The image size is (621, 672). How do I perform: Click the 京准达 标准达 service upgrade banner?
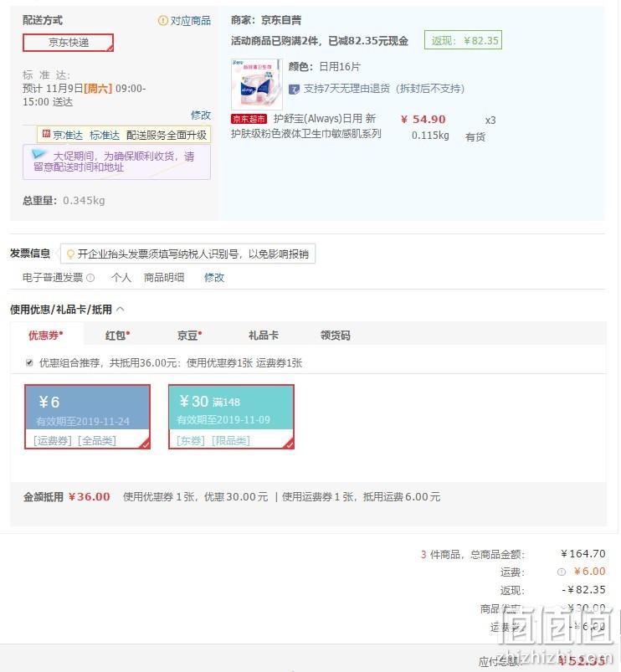click(125, 135)
